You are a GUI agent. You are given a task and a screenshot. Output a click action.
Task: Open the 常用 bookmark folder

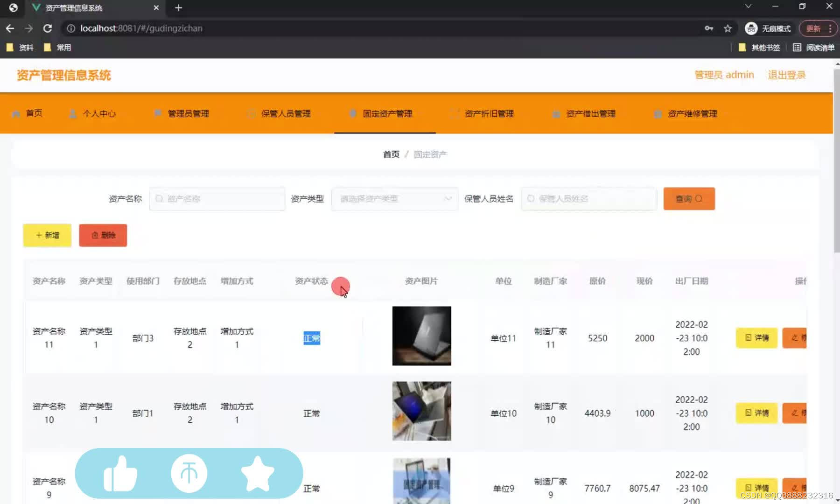pyautogui.click(x=57, y=48)
